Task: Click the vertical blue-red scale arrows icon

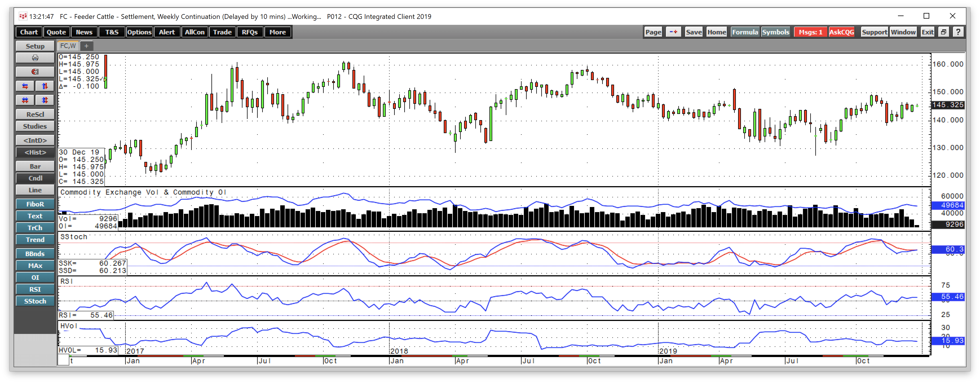Action: [x=45, y=86]
